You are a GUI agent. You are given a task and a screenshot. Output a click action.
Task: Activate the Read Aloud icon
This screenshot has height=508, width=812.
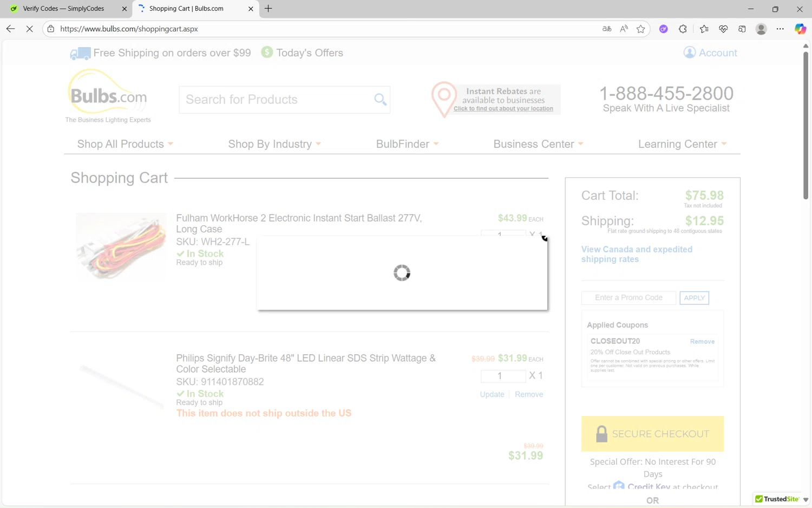624,29
